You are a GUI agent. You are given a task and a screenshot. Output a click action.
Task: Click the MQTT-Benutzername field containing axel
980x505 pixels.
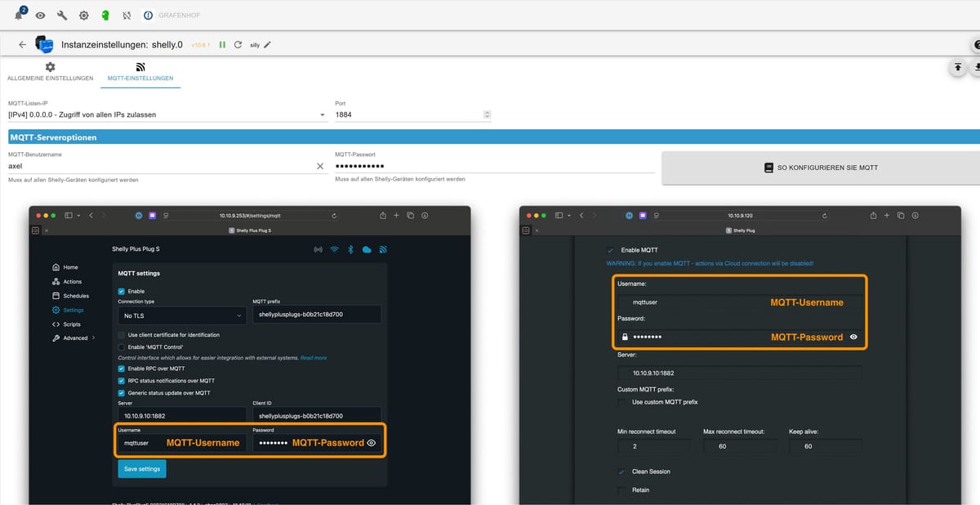click(160, 166)
